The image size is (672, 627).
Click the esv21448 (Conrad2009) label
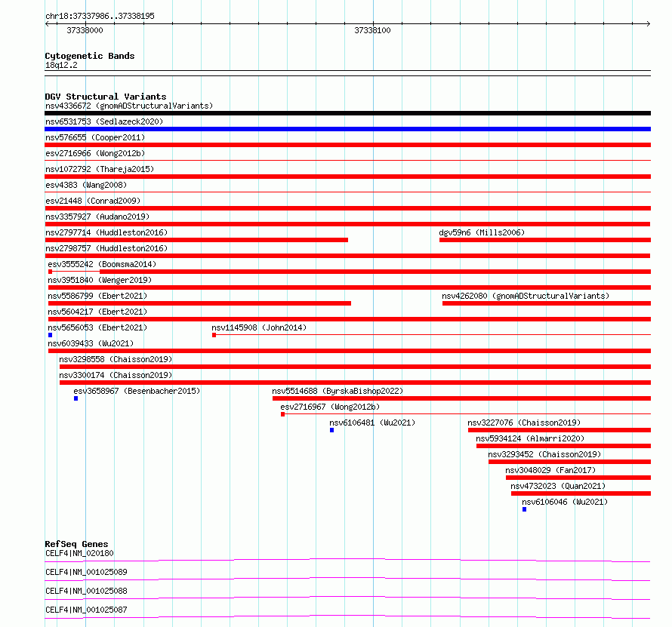point(93,201)
